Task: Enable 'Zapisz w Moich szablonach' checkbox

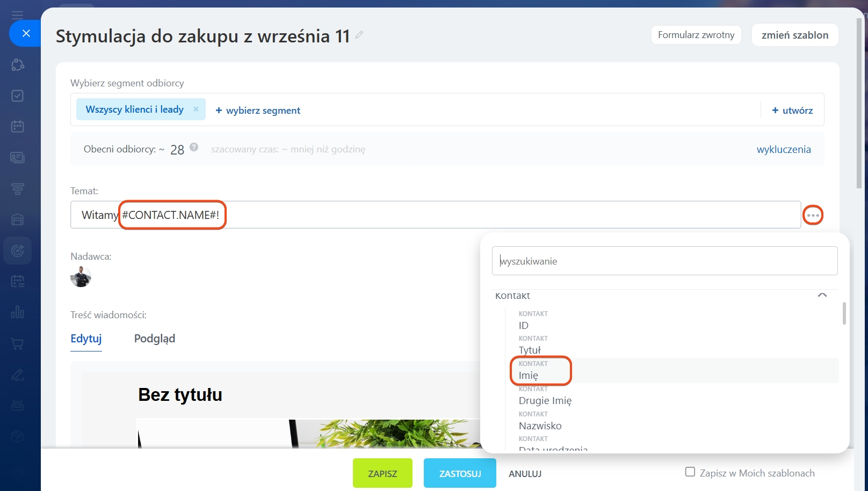Action: point(690,472)
